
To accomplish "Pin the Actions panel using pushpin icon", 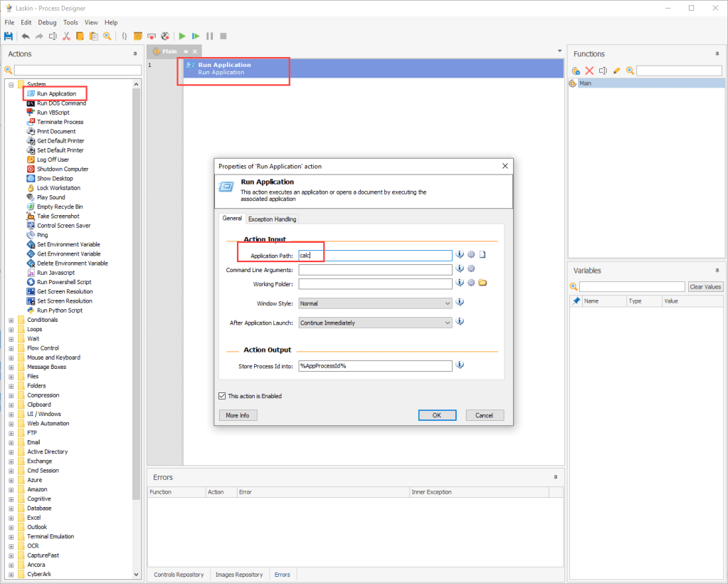I will 135,54.
